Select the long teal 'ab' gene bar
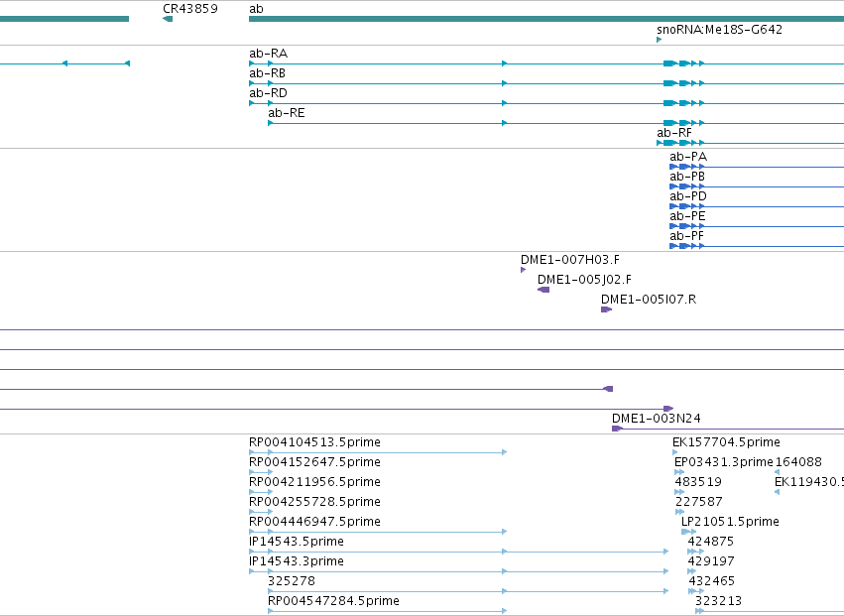This screenshot has width=844, height=616. pyautogui.click(x=546, y=20)
